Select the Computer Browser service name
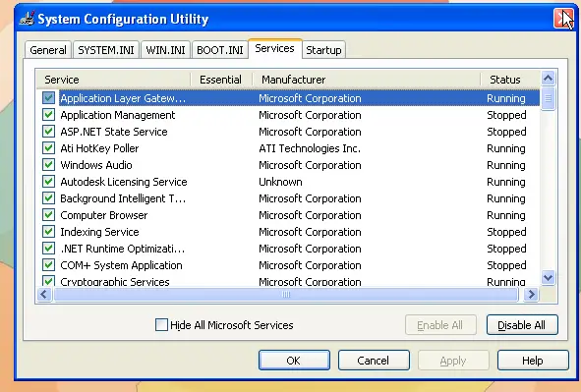The image size is (581, 392). point(104,215)
